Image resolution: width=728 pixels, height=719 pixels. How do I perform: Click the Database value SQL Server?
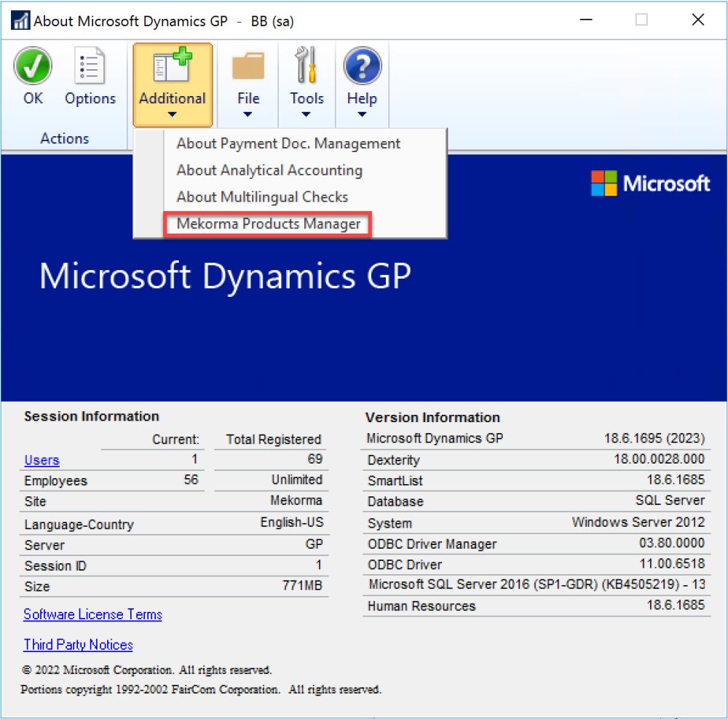670,500
